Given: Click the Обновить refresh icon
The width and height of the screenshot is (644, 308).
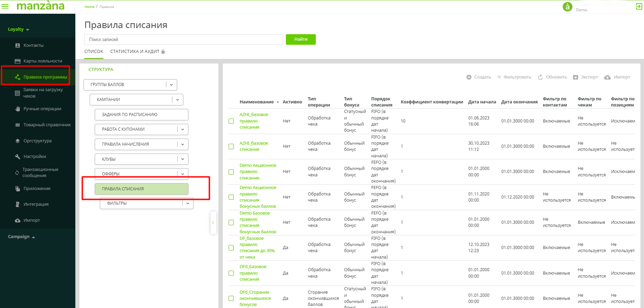Looking at the screenshot, I should pyautogui.click(x=540, y=77).
